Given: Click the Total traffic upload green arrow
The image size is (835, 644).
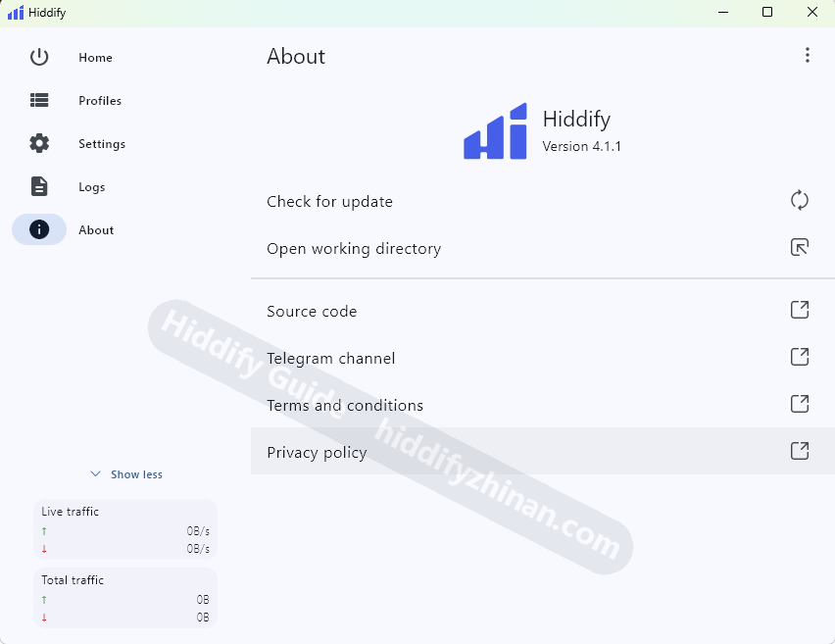Looking at the screenshot, I should click(x=44, y=600).
